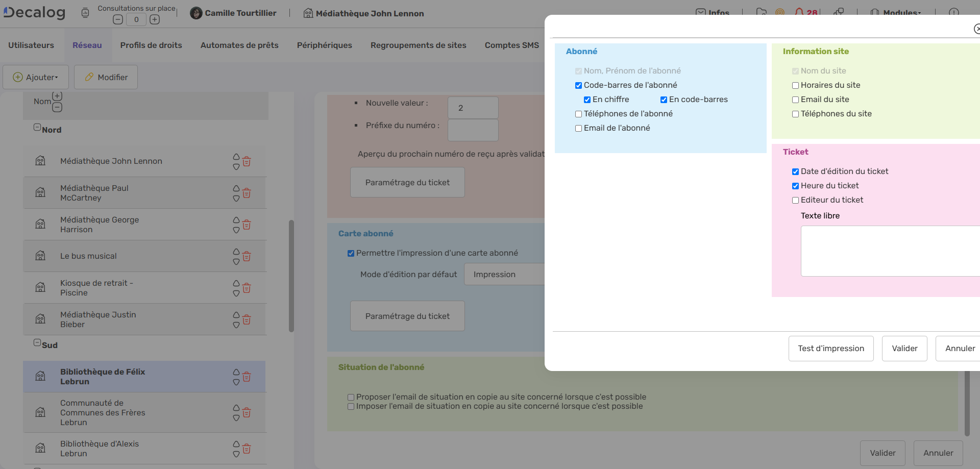Click the Test d'impression button

(830, 349)
